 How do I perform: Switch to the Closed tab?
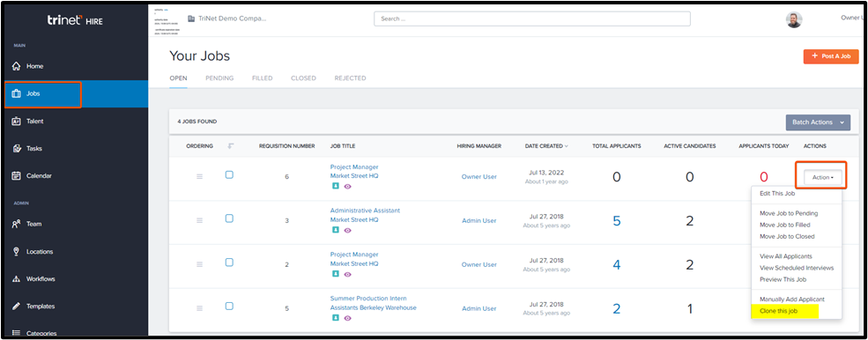(303, 78)
